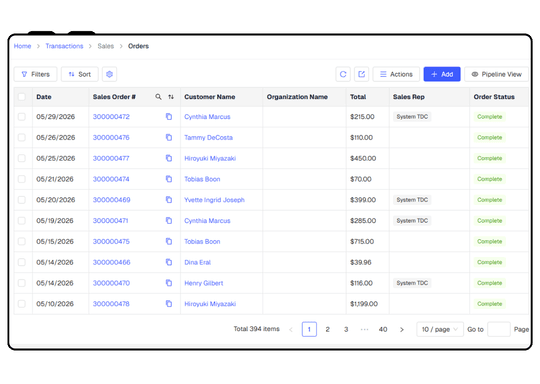Viewport: 540px width, 384px height.
Task: Copy the order number 300000470
Action: pyautogui.click(x=169, y=283)
